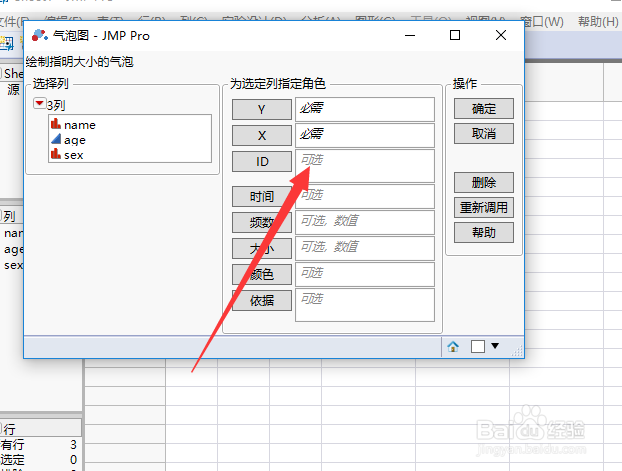Click the 时间 role button

pos(261,196)
